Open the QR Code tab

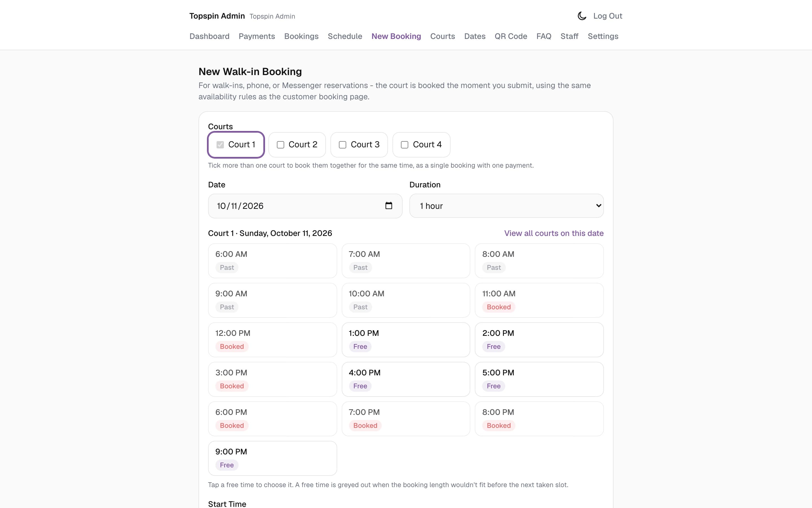click(x=511, y=36)
